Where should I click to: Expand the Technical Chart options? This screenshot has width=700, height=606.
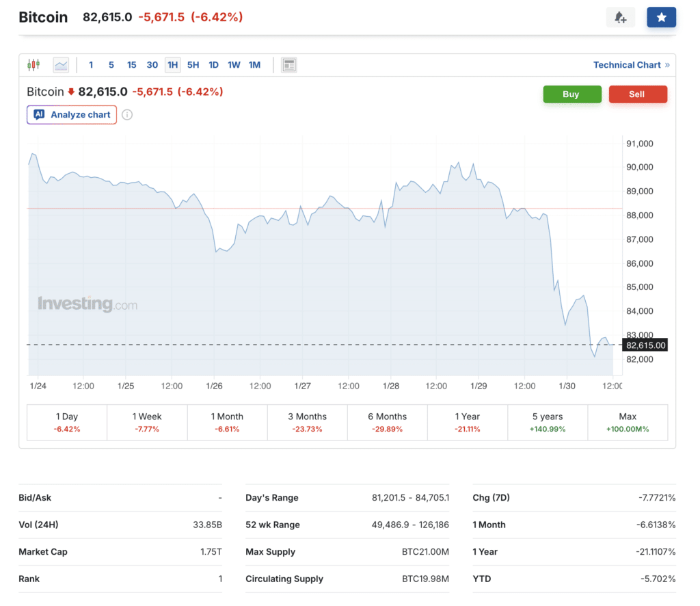pos(628,64)
